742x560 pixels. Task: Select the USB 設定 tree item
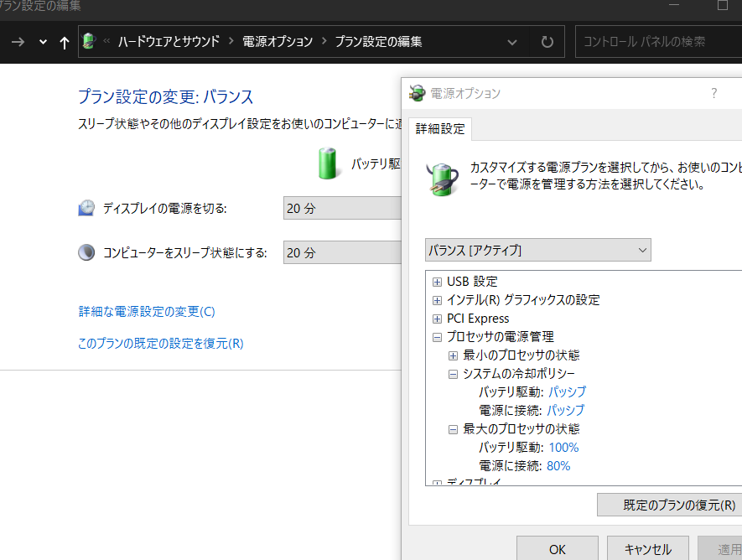pyautogui.click(x=472, y=282)
